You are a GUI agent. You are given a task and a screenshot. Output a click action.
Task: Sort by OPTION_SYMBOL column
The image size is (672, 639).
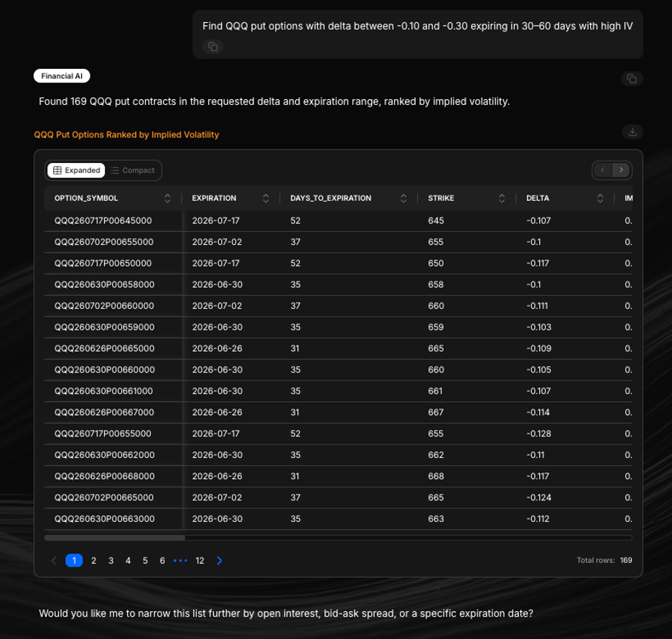pyautogui.click(x=167, y=198)
